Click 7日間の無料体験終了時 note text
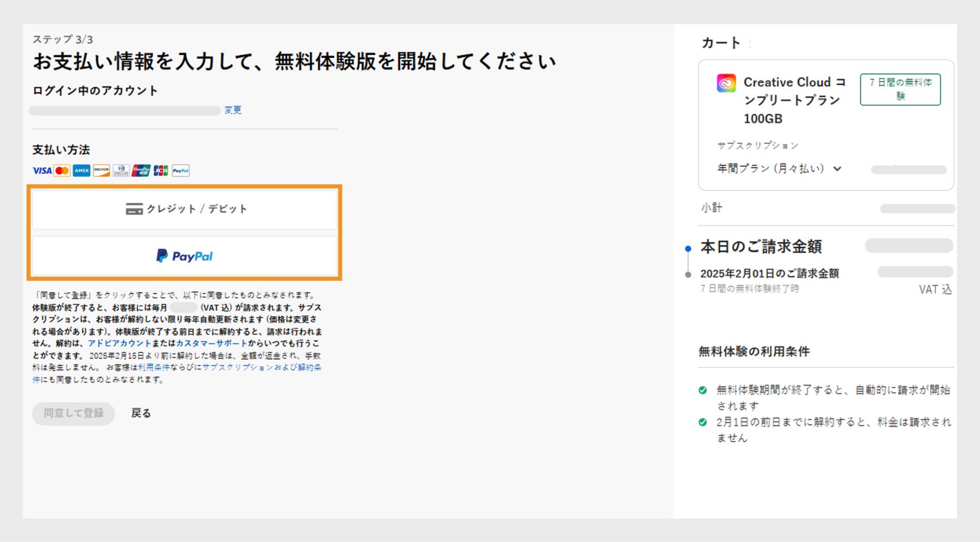 (x=750, y=289)
